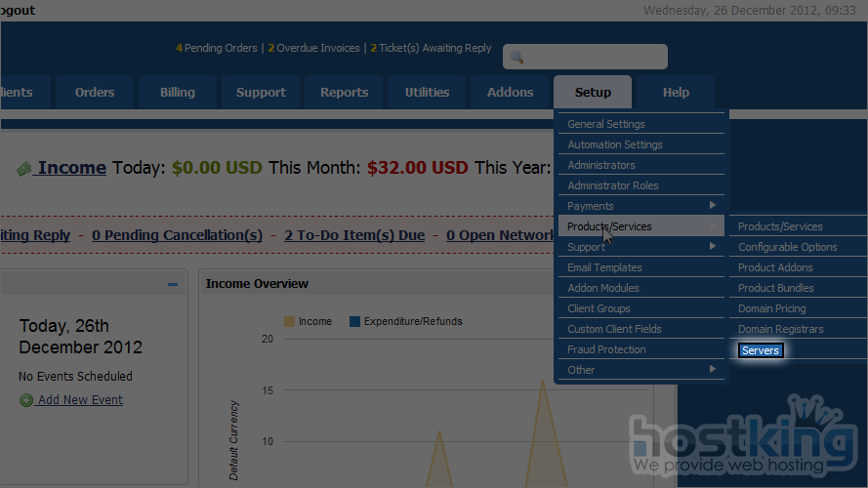
Task: Open the Pending Orders link
Action: 217,48
